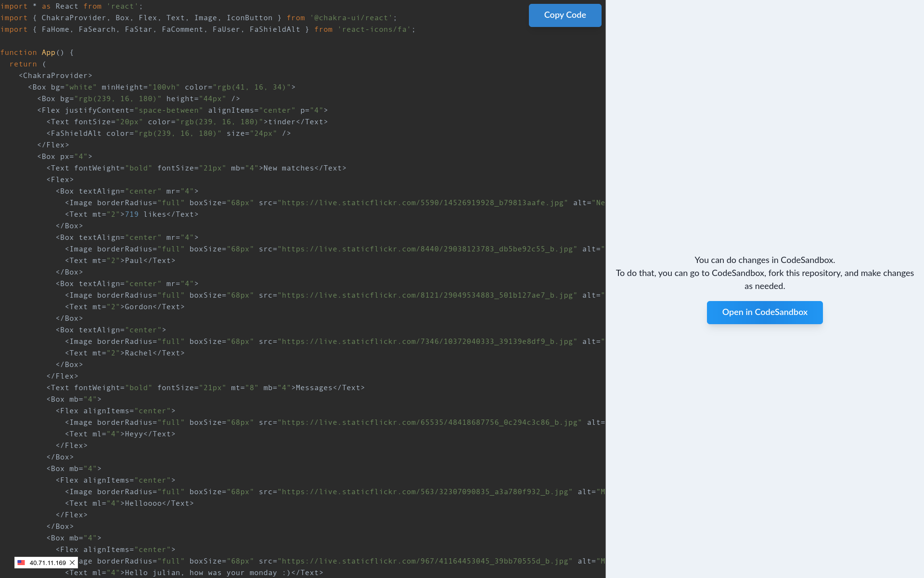Click the CodeSandbox instructions paragraph
Image resolution: width=924 pixels, height=578 pixels.
click(764, 273)
